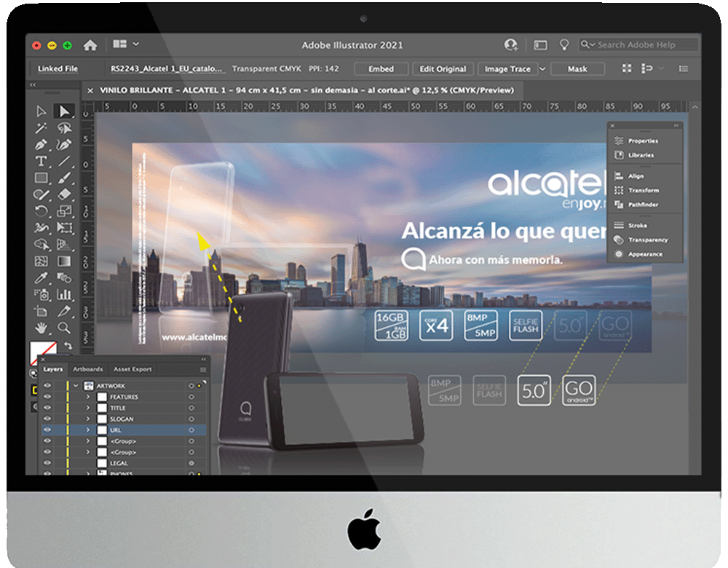Screen dimensions: 728x568
Task: Click target circle of URL layer
Action: tap(191, 430)
